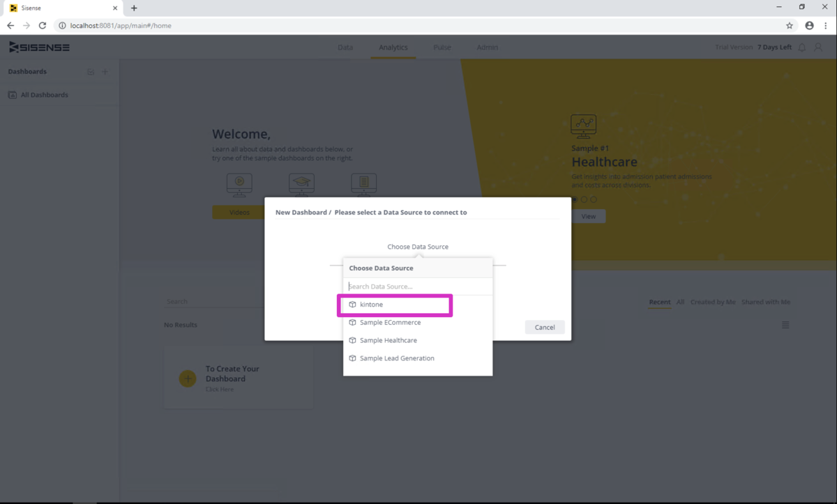Toggle the list view icon
This screenshot has width=837, height=504.
(x=785, y=325)
